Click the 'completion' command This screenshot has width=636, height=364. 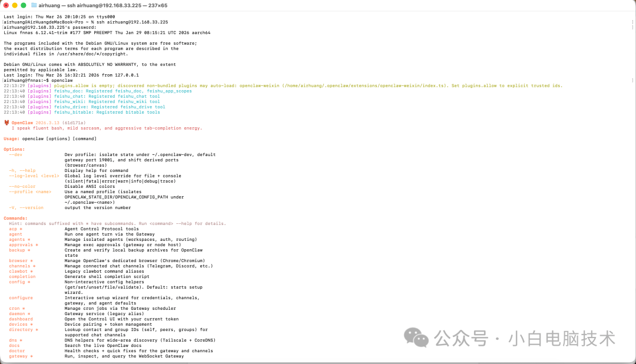(x=22, y=276)
